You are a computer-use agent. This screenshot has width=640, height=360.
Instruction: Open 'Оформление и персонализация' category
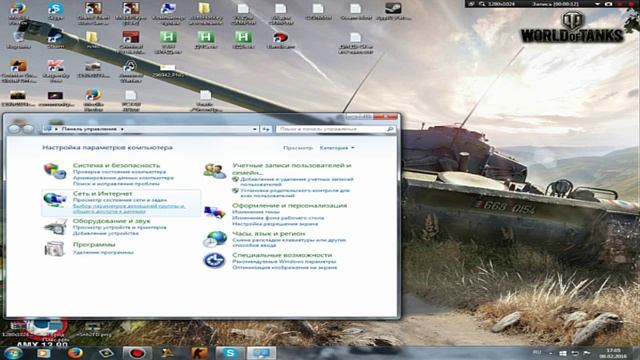click(x=289, y=205)
